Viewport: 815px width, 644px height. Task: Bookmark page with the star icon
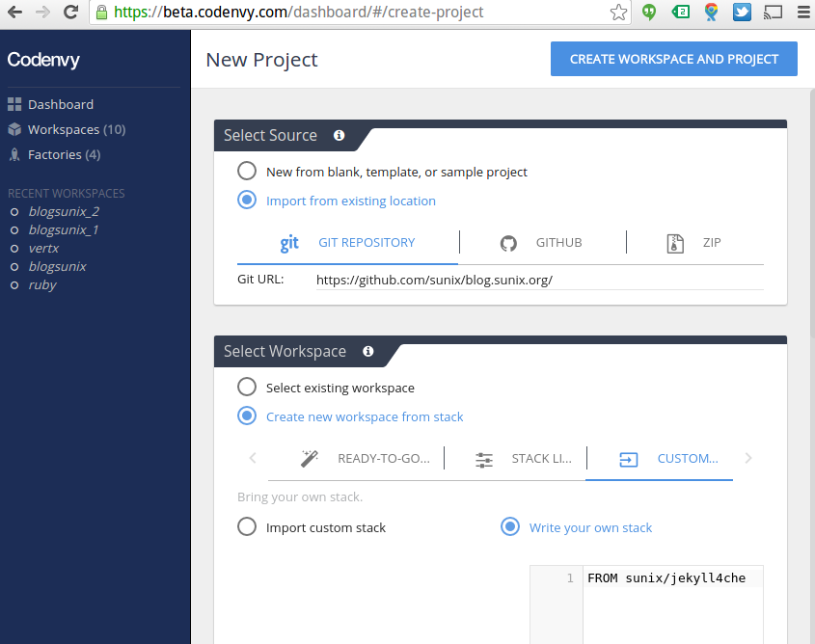click(x=618, y=12)
